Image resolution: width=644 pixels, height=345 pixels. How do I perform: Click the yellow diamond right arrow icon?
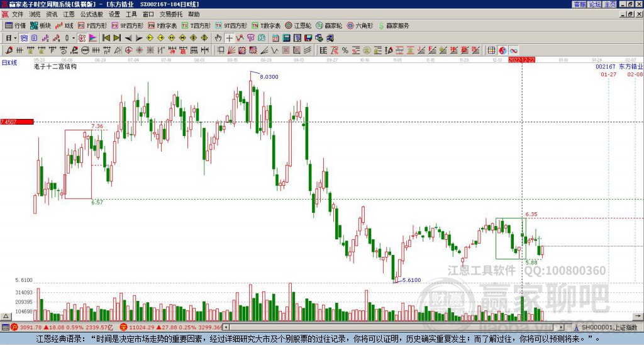click(x=160, y=38)
